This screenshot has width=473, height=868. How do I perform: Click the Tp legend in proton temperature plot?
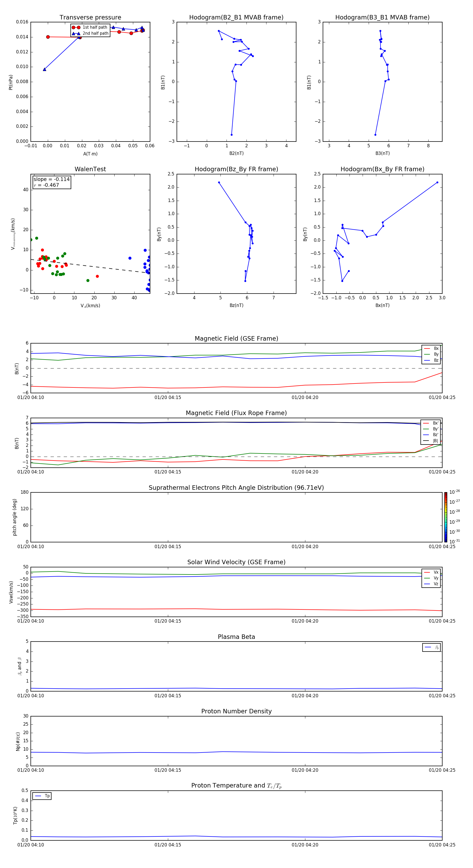(42, 796)
